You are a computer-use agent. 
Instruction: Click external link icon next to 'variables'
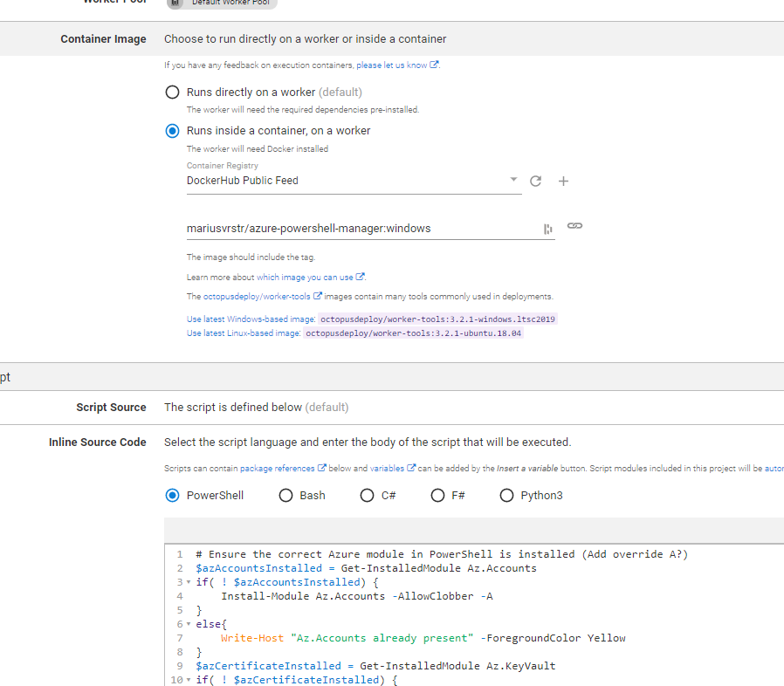point(411,468)
